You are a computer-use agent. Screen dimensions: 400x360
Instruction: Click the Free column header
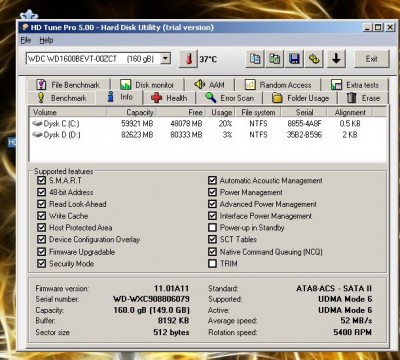pos(181,112)
